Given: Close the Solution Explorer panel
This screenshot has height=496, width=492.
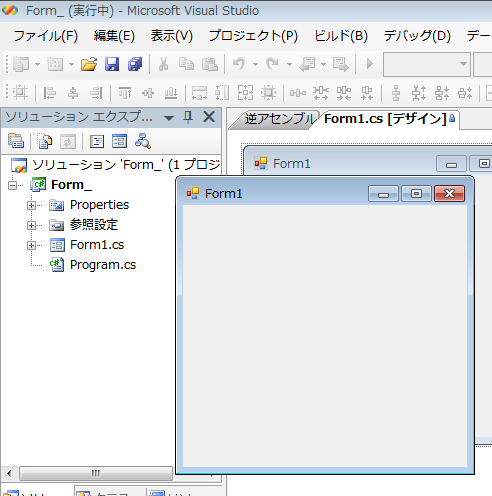Looking at the screenshot, I should [x=209, y=117].
